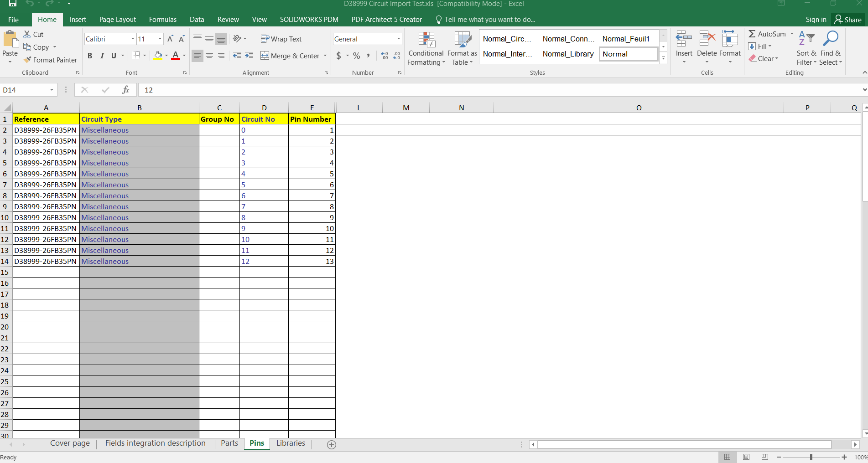Apply percent style format
The image size is (868, 463).
point(357,56)
